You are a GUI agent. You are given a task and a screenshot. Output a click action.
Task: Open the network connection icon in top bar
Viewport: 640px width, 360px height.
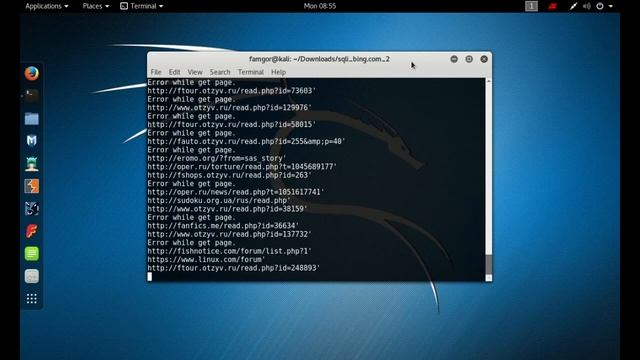click(573, 6)
